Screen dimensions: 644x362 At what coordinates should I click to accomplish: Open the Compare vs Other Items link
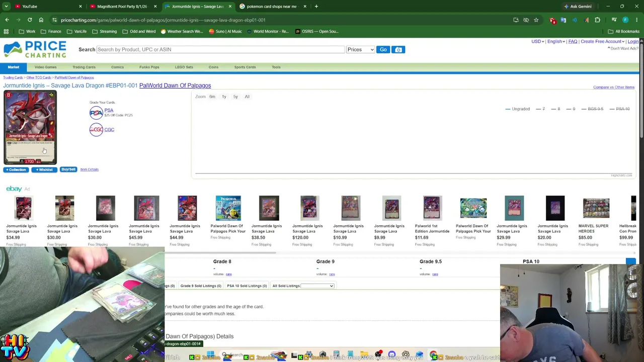point(614,87)
